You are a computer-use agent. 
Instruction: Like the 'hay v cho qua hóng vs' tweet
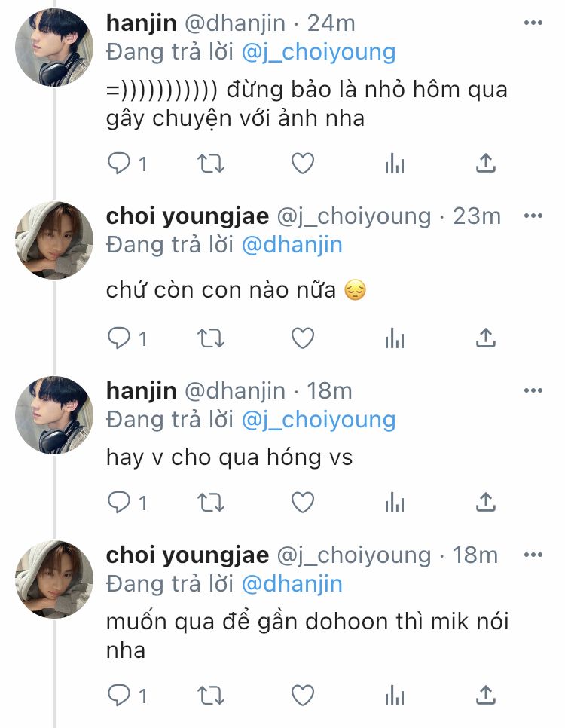(x=302, y=502)
